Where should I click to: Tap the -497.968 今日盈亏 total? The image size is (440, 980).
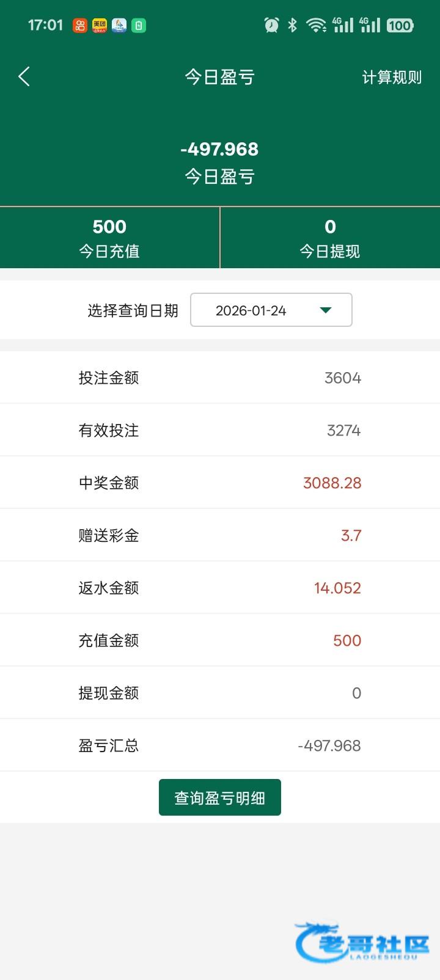point(219,150)
